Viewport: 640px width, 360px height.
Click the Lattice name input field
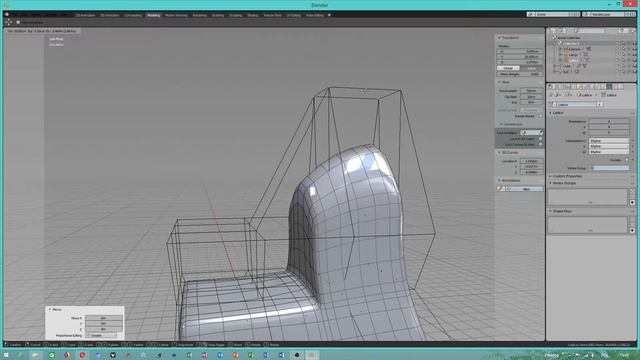[575, 104]
